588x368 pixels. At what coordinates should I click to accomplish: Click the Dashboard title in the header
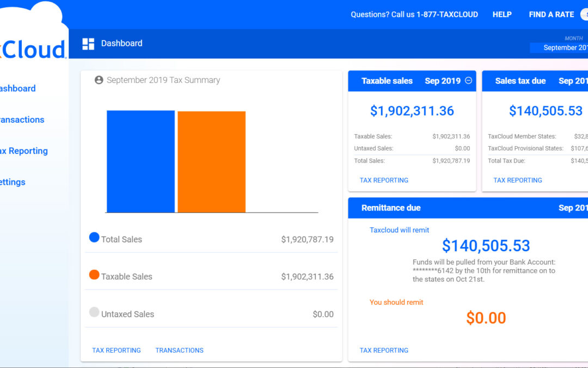point(121,44)
